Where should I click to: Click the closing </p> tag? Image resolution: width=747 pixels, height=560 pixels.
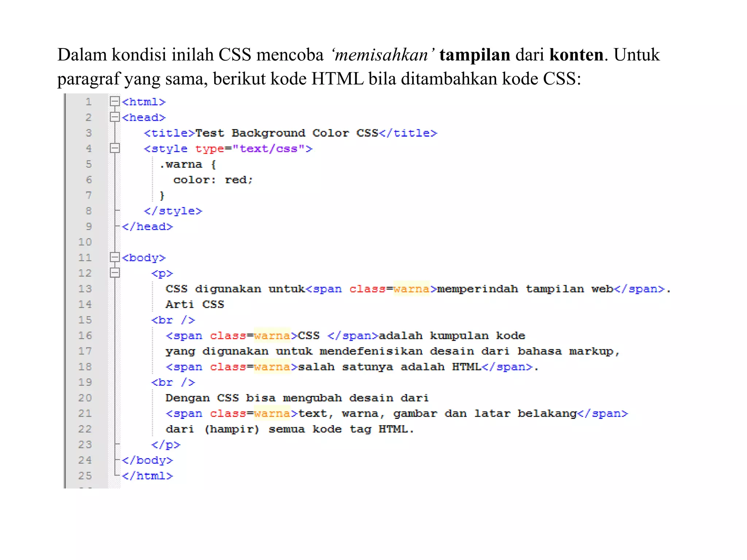coord(166,445)
